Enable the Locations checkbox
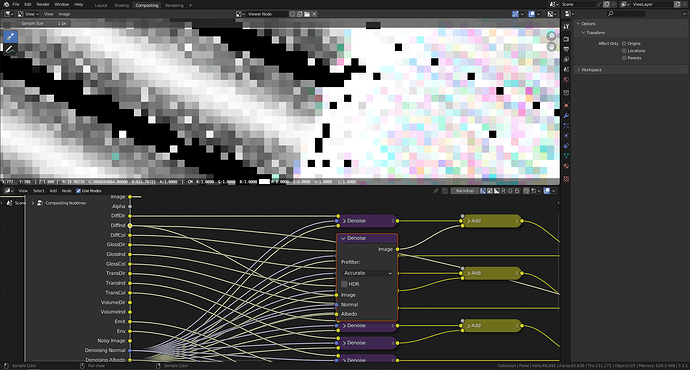 point(624,51)
